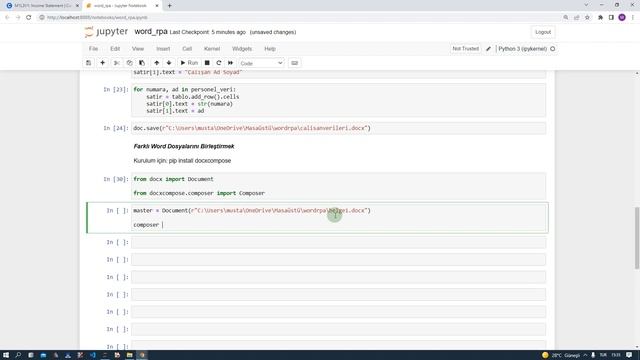
Task: Open the notifications icon in system tray
Action: coord(629,355)
